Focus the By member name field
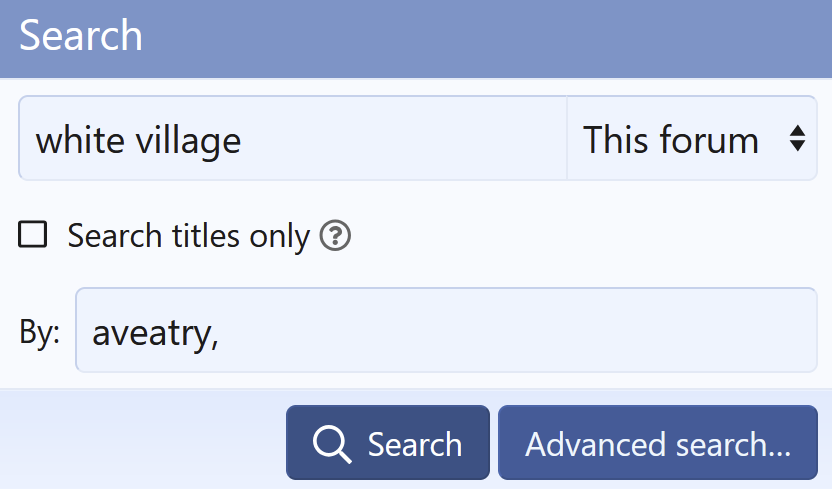Image resolution: width=832 pixels, height=489 pixels. 446,330
